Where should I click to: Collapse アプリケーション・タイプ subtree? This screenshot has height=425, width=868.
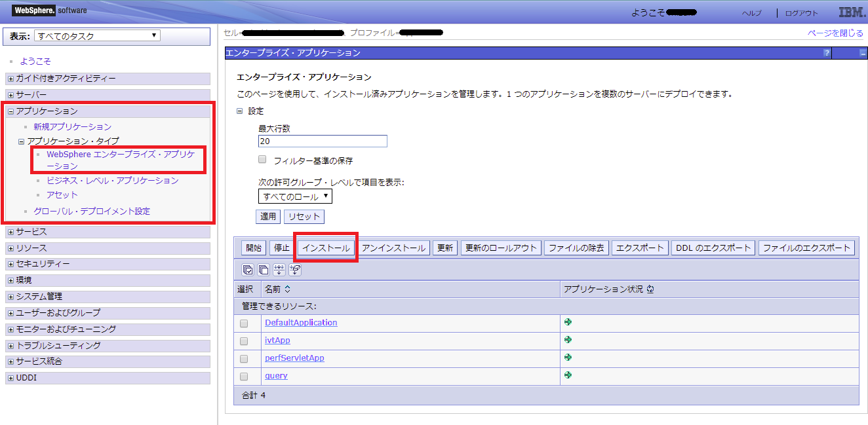[21, 141]
